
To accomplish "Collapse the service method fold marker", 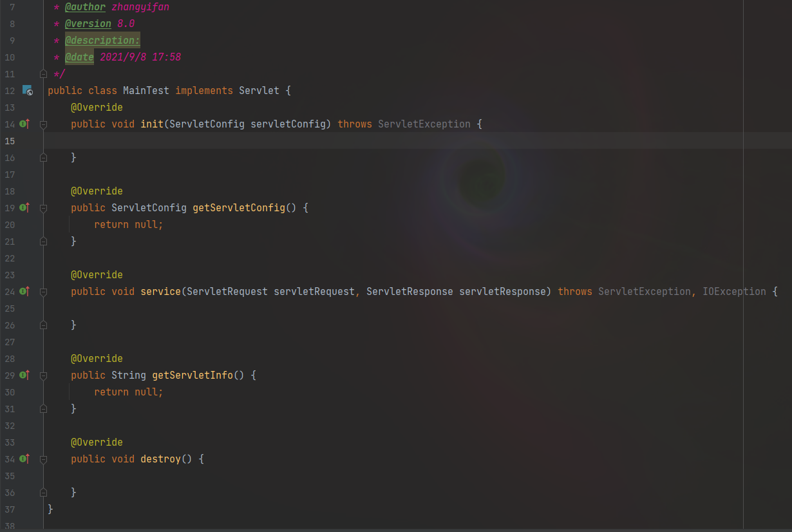I will 43,291.
